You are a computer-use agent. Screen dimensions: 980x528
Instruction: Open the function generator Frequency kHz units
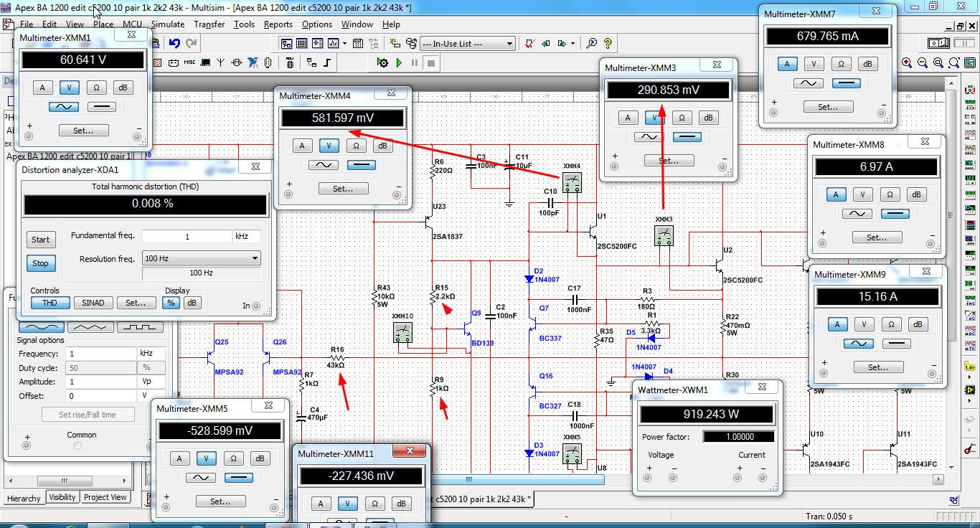click(x=150, y=354)
